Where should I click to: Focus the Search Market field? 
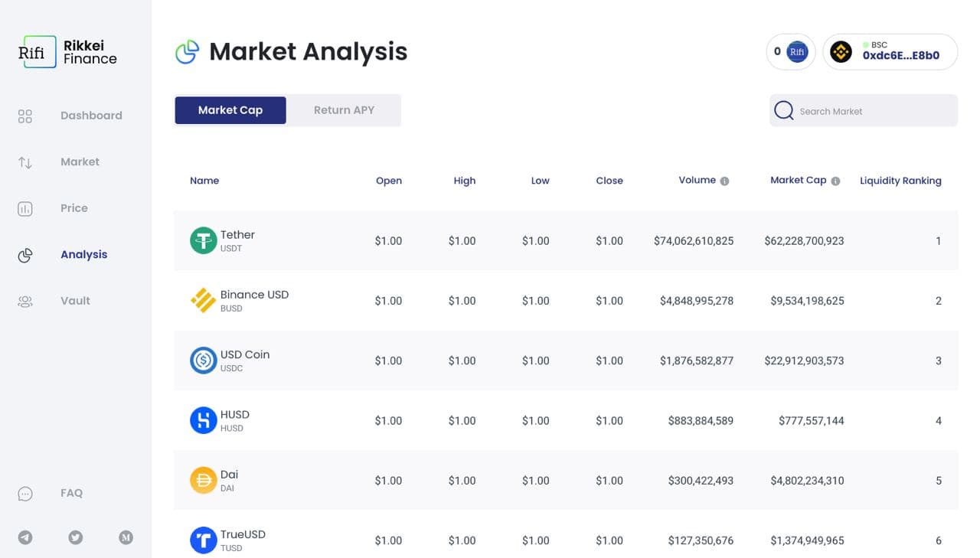(864, 110)
